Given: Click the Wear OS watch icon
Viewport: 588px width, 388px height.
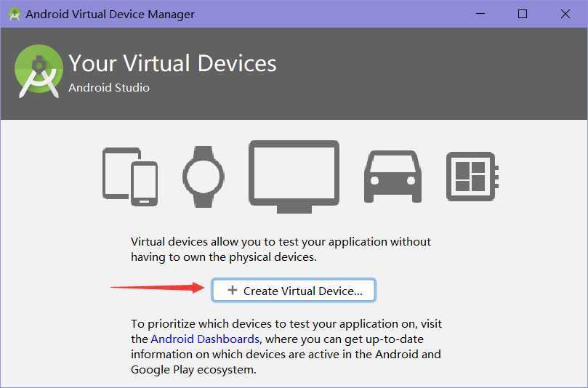Looking at the screenshot, I should (204, 177).
